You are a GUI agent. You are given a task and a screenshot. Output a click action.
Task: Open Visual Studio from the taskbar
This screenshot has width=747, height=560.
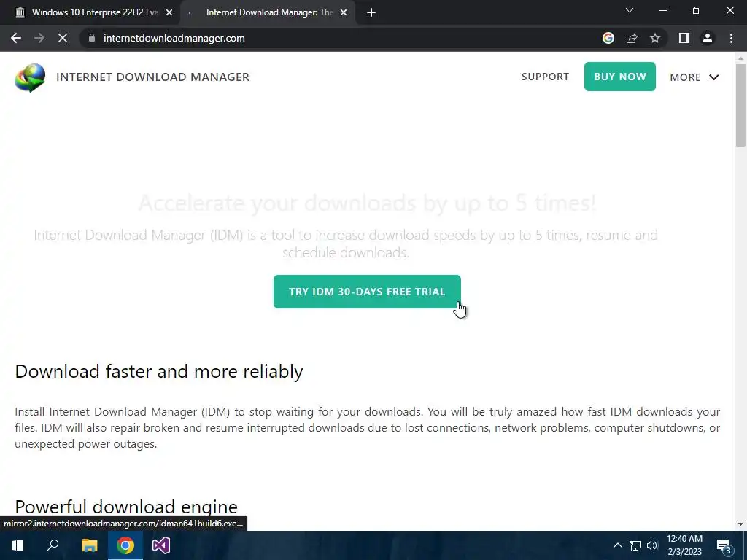pyautogui.click(x=161, y=545)
